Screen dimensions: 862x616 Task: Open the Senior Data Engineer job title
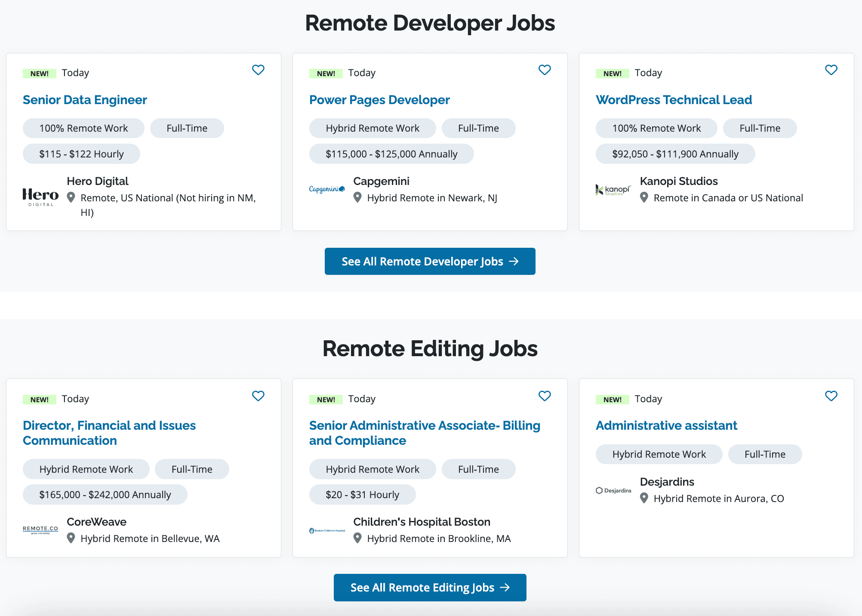85,100
